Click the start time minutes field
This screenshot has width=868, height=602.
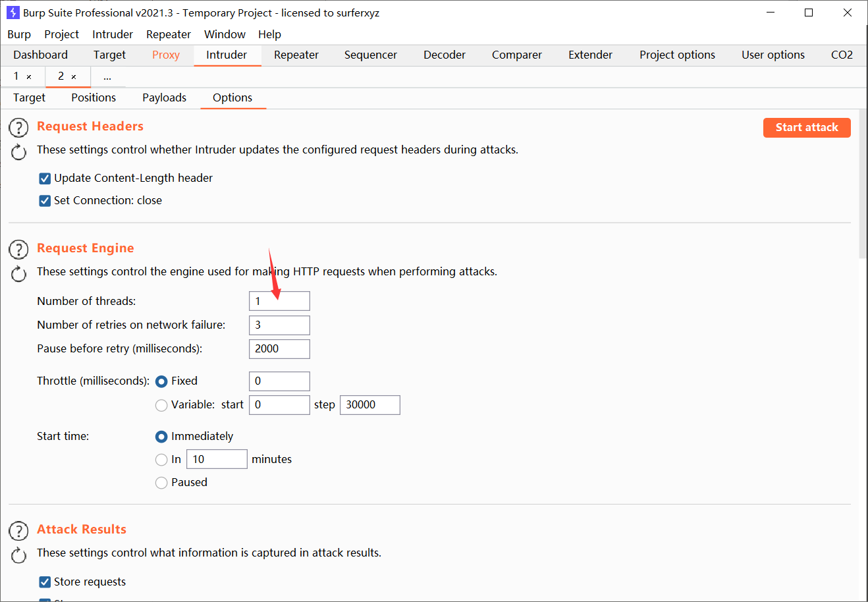click(x=217, y=459)
